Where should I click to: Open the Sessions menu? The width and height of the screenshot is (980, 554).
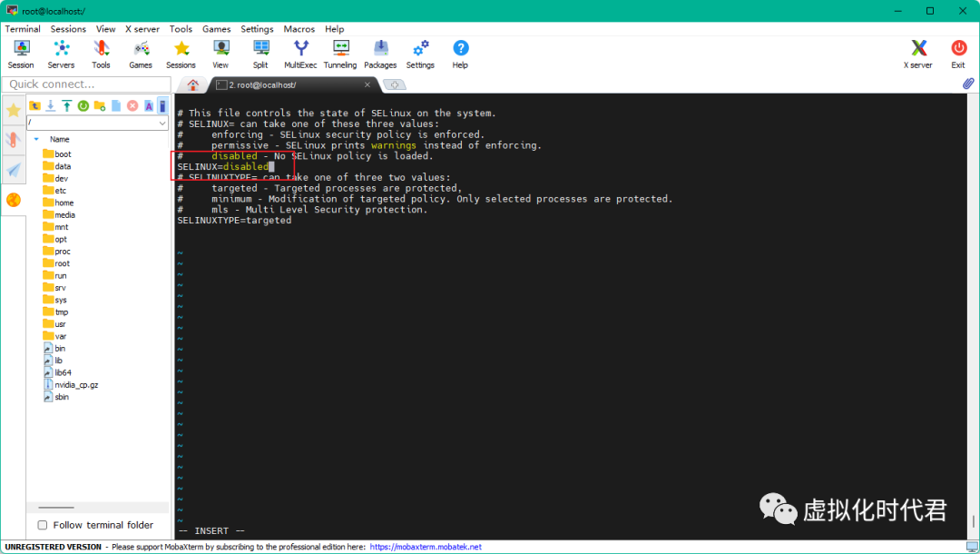pos(68,29)
